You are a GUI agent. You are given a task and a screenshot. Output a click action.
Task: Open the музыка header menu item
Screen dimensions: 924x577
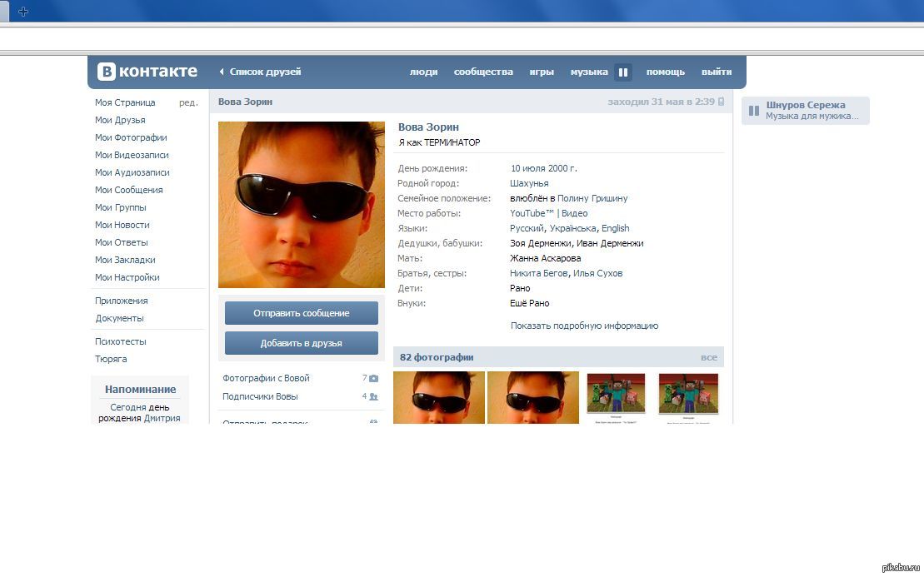589,72
